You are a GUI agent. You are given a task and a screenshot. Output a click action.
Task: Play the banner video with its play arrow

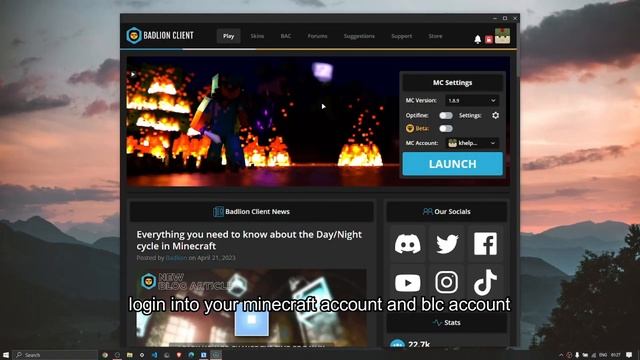[x=133, y=74]
